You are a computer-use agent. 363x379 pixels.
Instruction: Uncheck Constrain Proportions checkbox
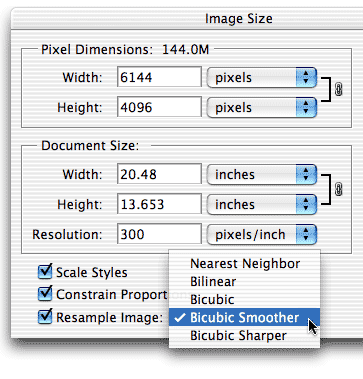coord(45,294)
